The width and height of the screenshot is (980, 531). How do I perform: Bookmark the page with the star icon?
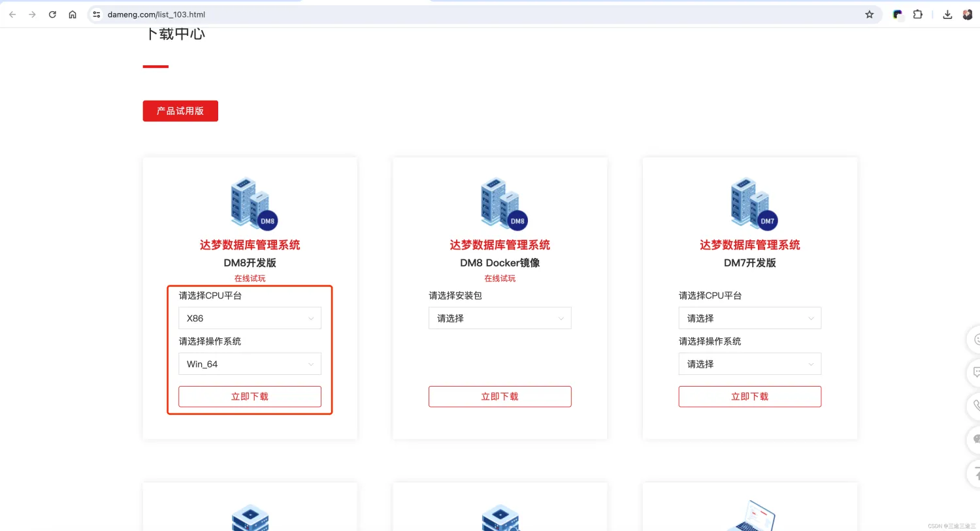(x=870, y=14)
